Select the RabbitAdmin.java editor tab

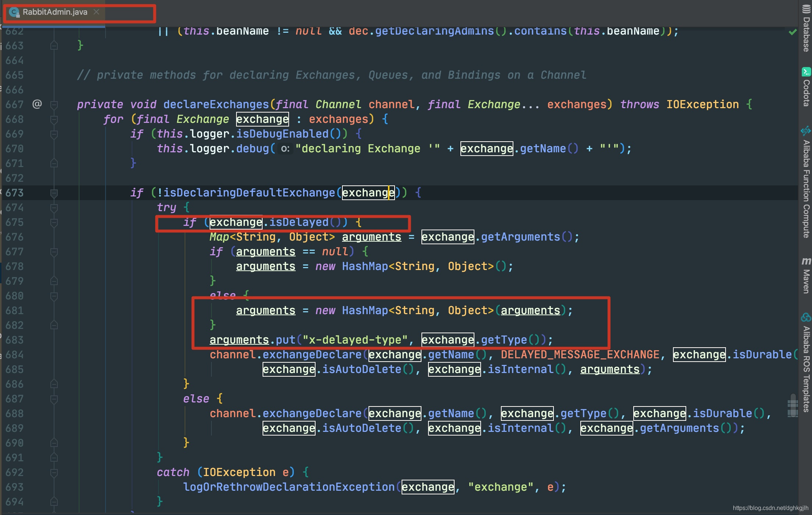point(54,12)
